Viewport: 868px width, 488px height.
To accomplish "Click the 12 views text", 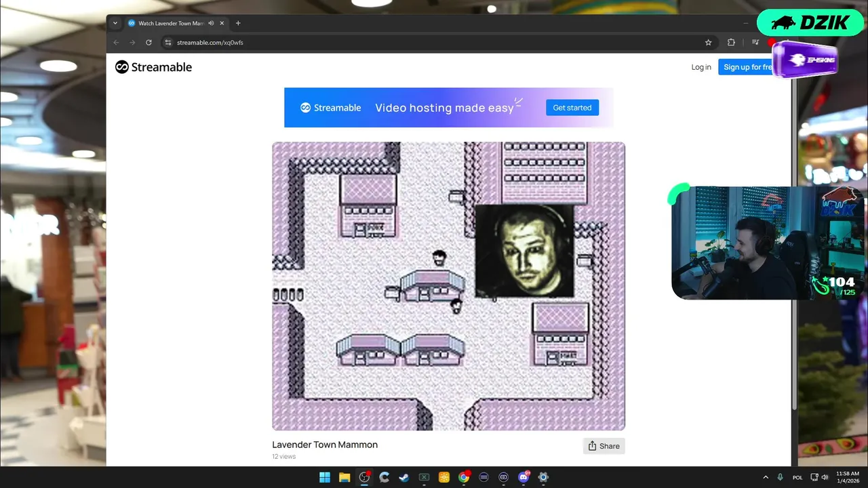I will 284,457.
